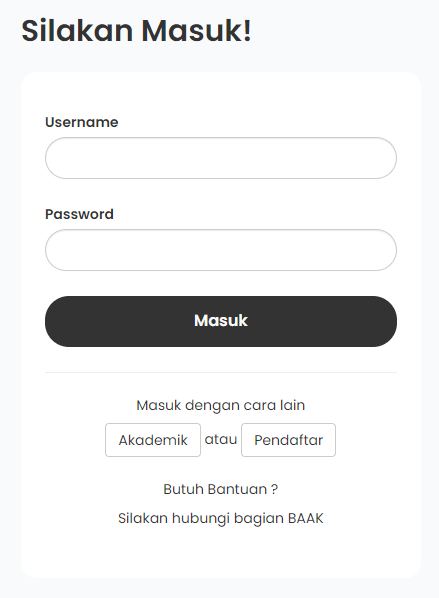Focus the Password input field
Image resolution: width=439 pixels, height=598 pixels.
221,250
